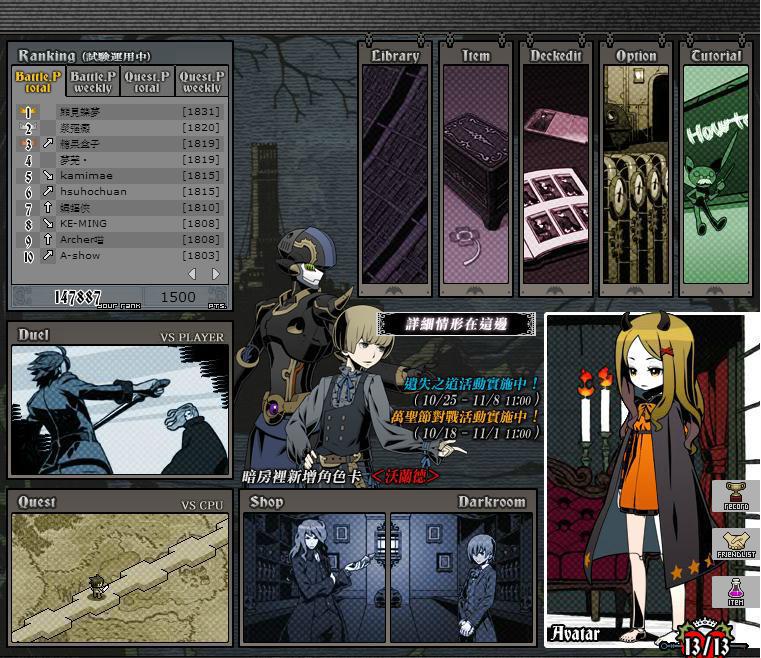Click your rank number 147887
This screenshot has width=761, height=658.
(78, 297)
